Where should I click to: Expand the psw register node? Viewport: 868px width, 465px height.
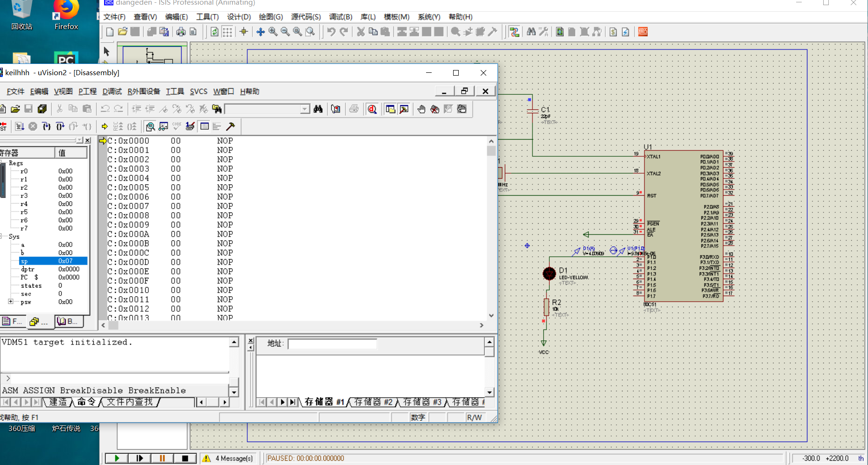click(10, 302)
